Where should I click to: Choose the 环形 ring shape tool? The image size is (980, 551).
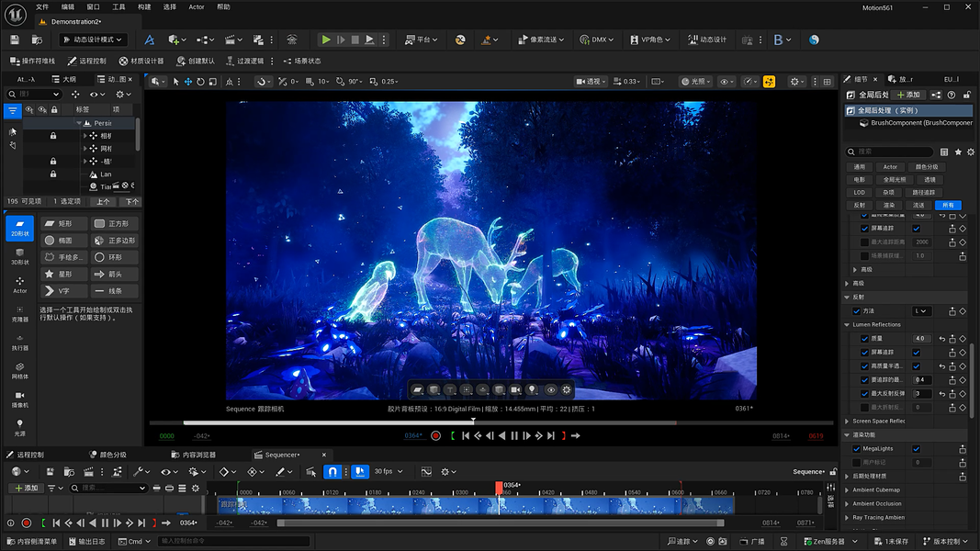click(x=115, y=257)
